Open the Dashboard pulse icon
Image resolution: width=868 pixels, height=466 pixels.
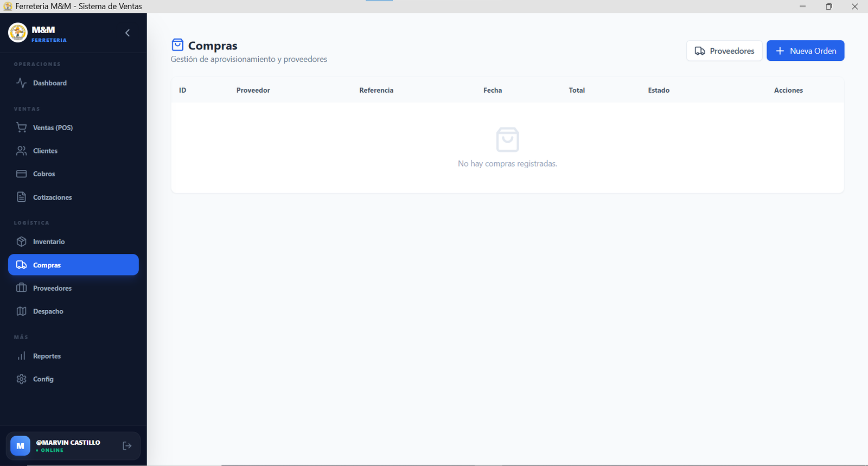pos(21,83)
